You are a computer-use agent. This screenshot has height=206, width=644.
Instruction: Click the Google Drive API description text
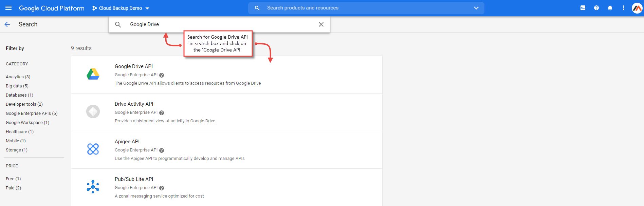pyautogui.click(x=188, y=83)
